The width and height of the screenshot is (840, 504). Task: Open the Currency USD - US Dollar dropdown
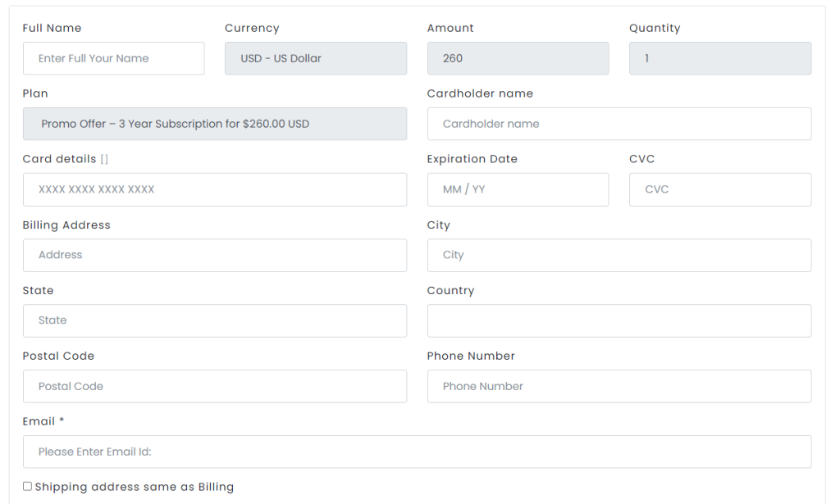315,58
